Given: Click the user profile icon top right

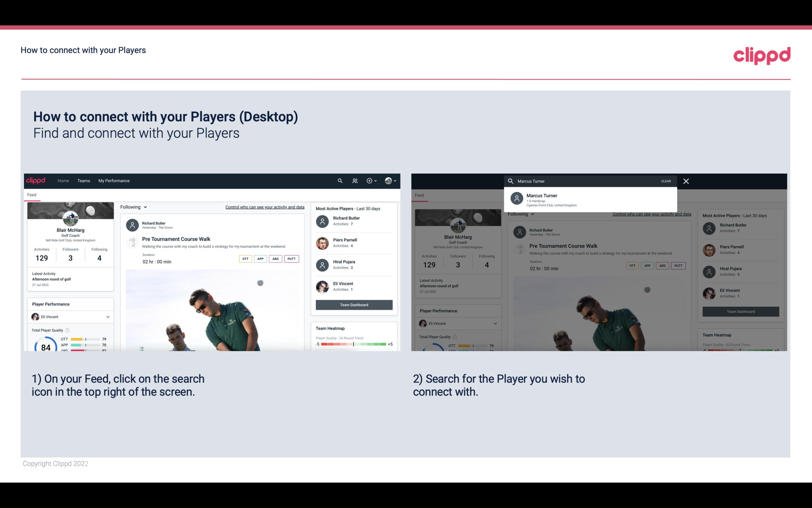Looking at the screenshot, I should coord(388,181).
